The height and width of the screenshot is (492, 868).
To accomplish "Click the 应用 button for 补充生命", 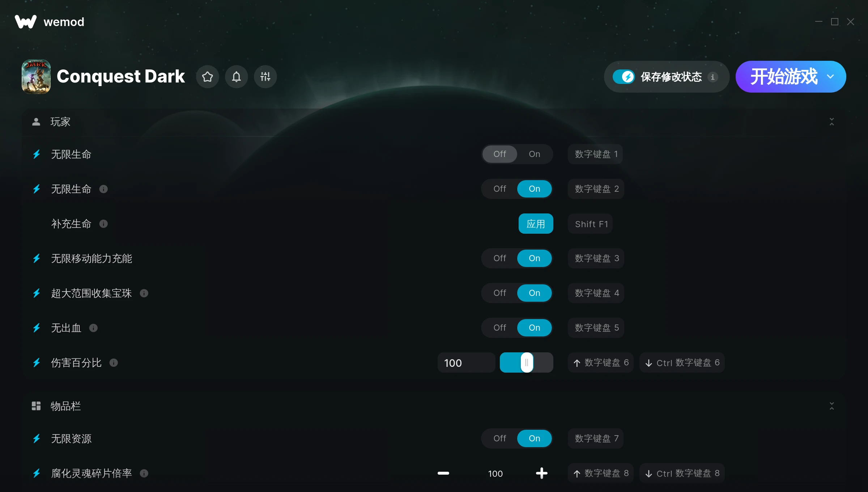I will coord(536,224).
